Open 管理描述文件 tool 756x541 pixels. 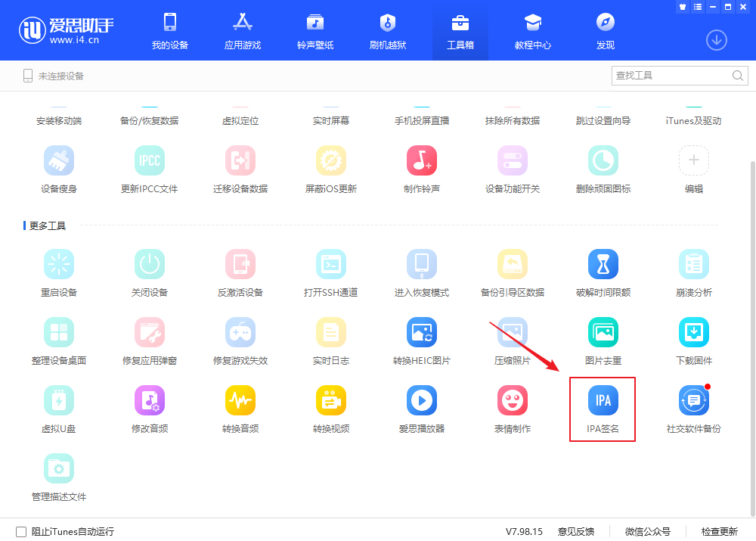pos(58,468)
